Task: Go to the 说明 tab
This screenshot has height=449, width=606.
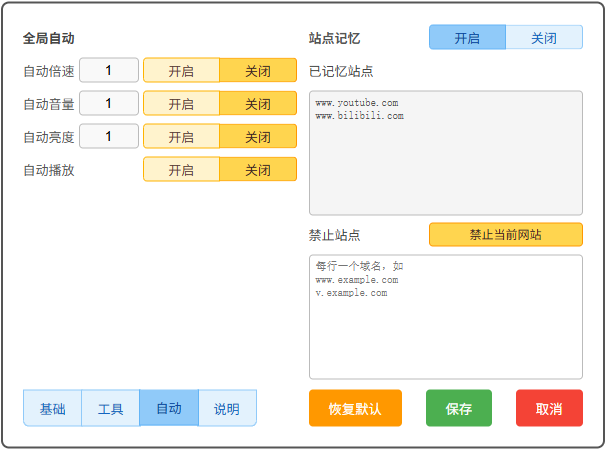Action: click(227, 408)
